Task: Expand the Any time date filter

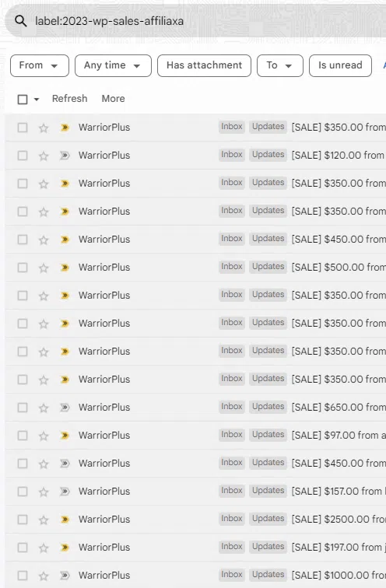Action: tap(113, 65)
